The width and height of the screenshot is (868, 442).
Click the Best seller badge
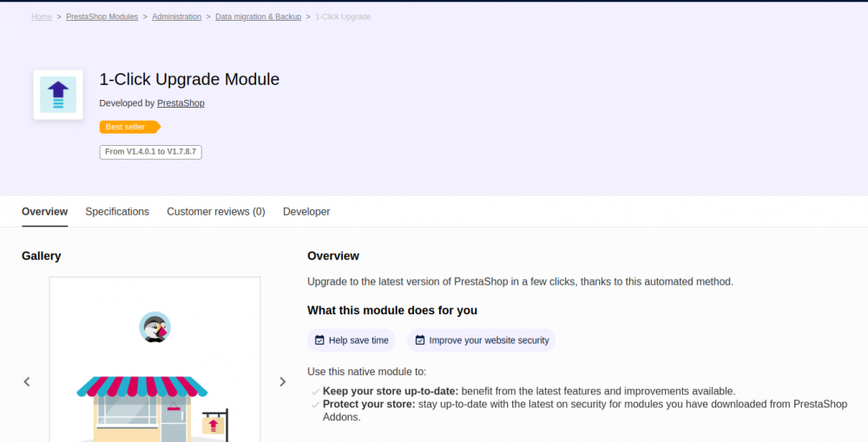click(129, 127)
